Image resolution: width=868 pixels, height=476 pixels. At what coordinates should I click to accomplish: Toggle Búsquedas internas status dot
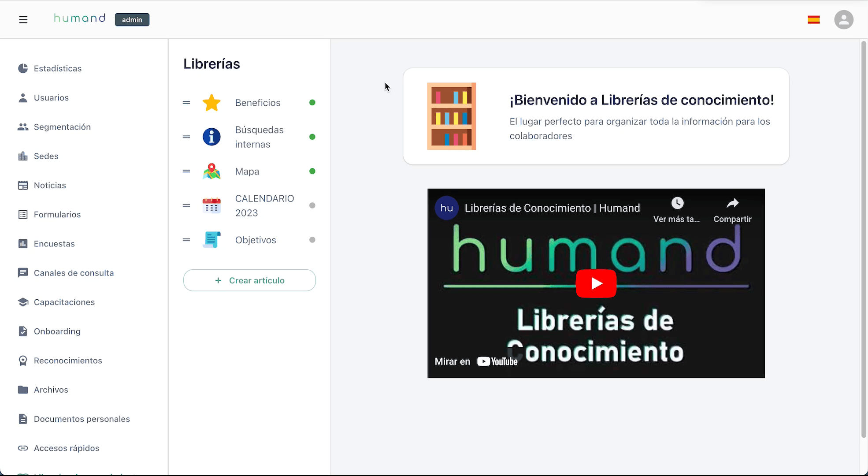[x=312, y=137]
